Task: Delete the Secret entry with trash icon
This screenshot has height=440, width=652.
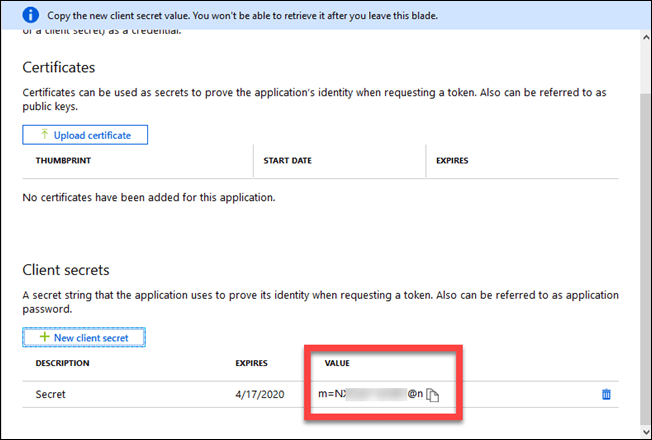Action: point(606,395)
